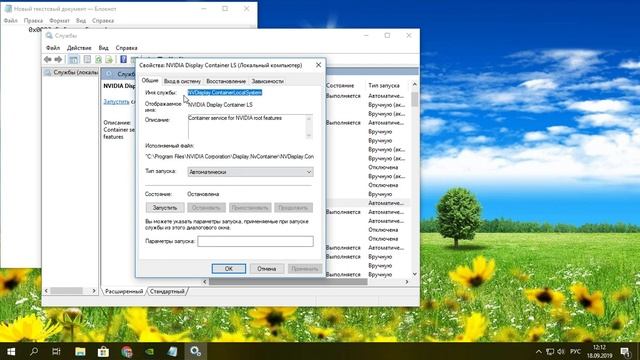Viewport: 640px width, 360px height.
Task: Click the down arrow of the services list scrollbar
Action: point(415,274)
